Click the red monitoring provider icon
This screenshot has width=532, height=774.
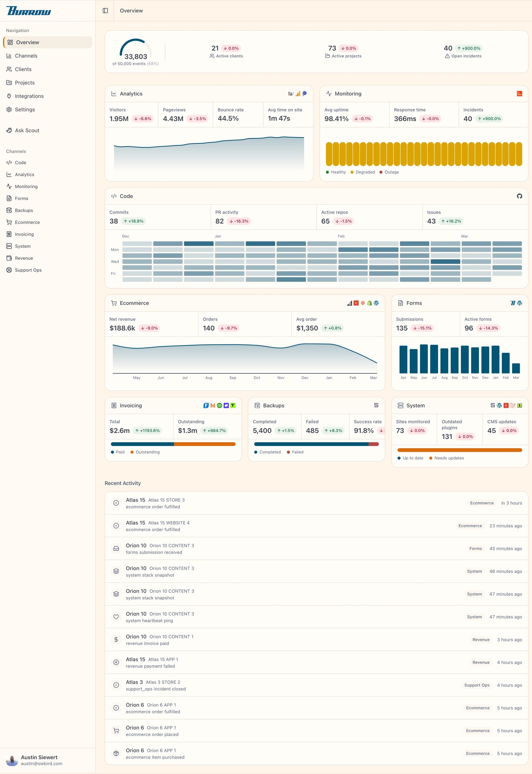(x=519, y=94)
